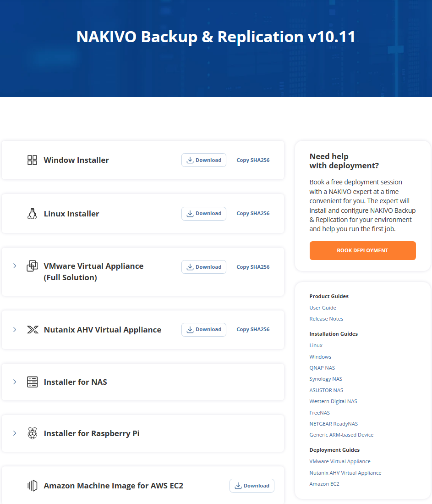The height and width of the screenshot is (504, 432).
Task: Download the Window Installer
Action: coord(204,160)
